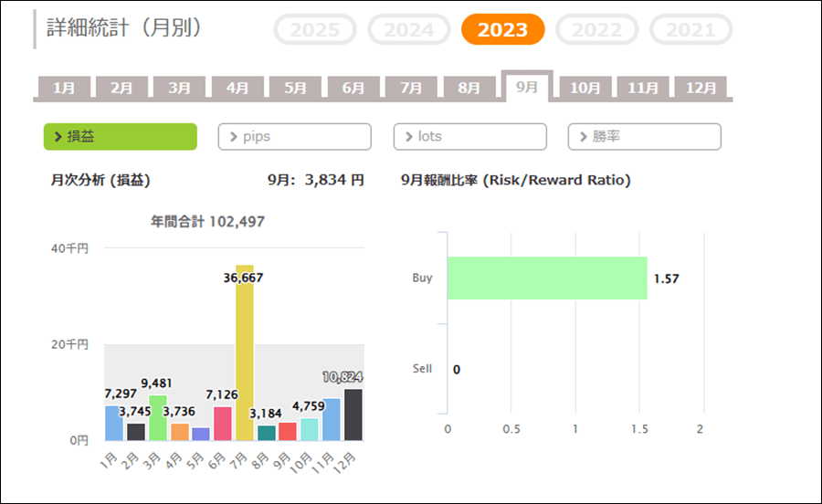Click the green 3月 bar showing 9,481
This screenshot has width=822, height=504.
coord(157,417)
